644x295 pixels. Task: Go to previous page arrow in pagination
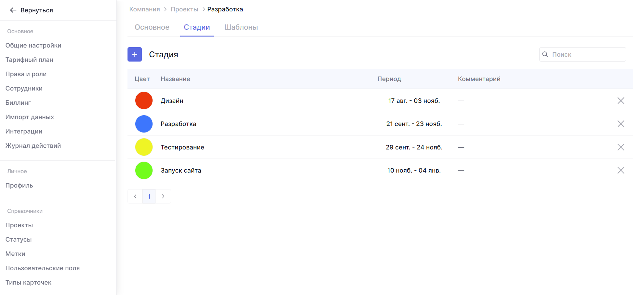135,196
